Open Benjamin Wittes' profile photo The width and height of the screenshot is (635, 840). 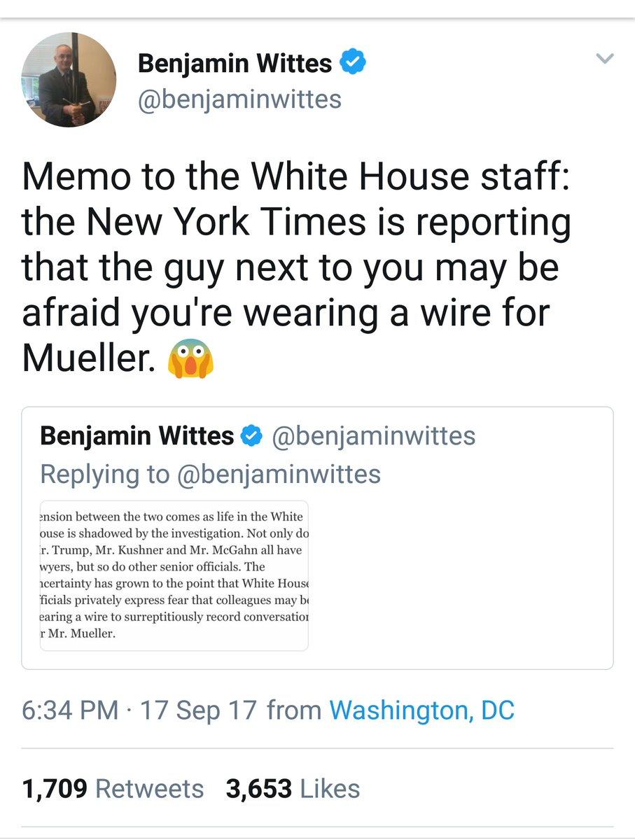[69, 79]
